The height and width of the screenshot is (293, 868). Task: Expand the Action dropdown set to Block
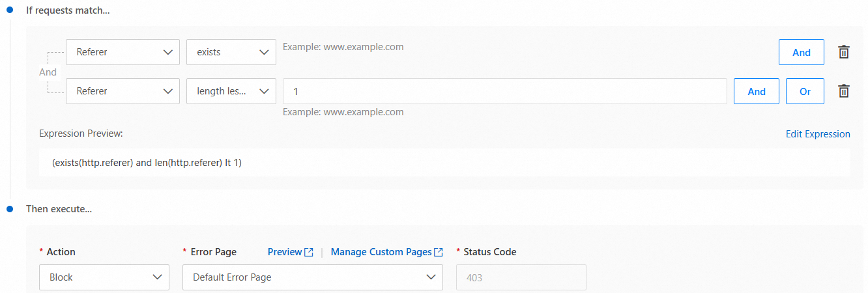tap(104, 277)
